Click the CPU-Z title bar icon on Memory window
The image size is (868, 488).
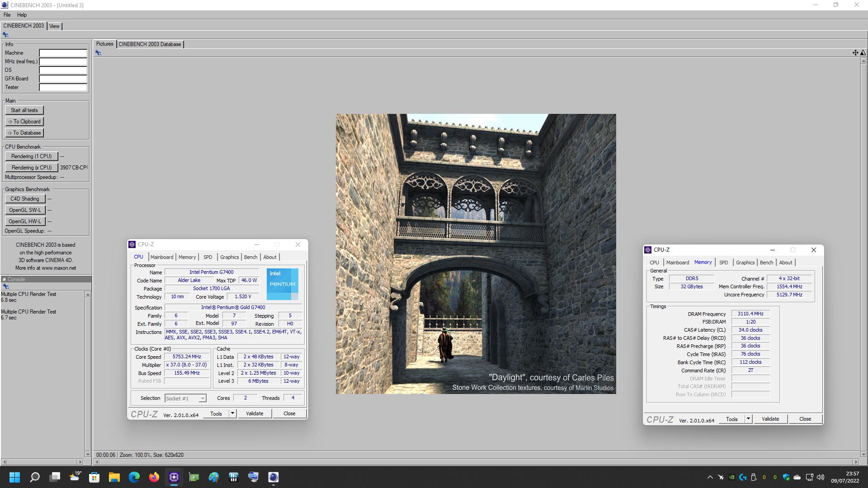[648, 250]
